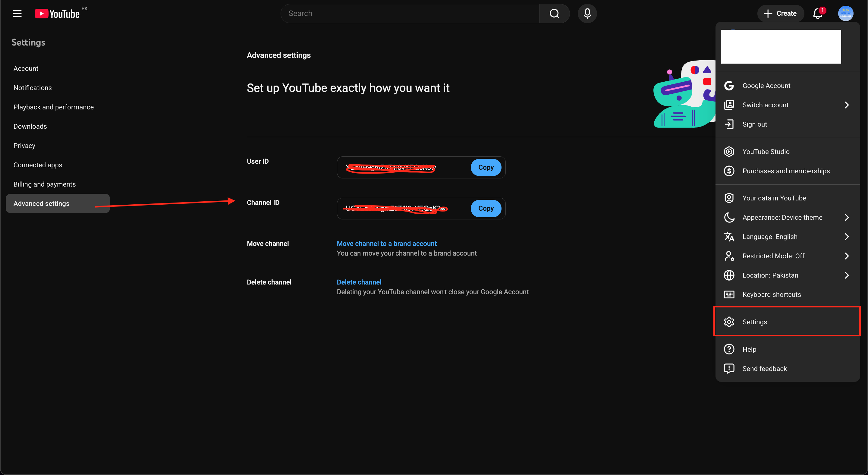Click the profile avatar picture
This screenshot has height=475, width=868.
[845, 14]
